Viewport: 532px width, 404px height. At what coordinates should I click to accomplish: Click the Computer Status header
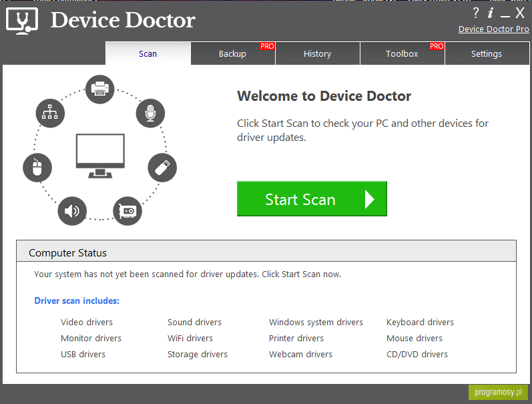(x=266, y=252)
